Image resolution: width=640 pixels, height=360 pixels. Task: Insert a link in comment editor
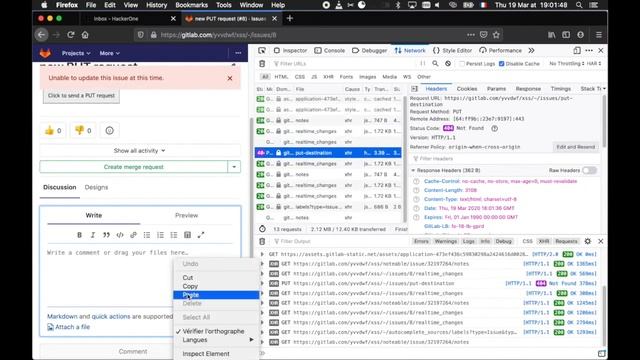[133, 235]
